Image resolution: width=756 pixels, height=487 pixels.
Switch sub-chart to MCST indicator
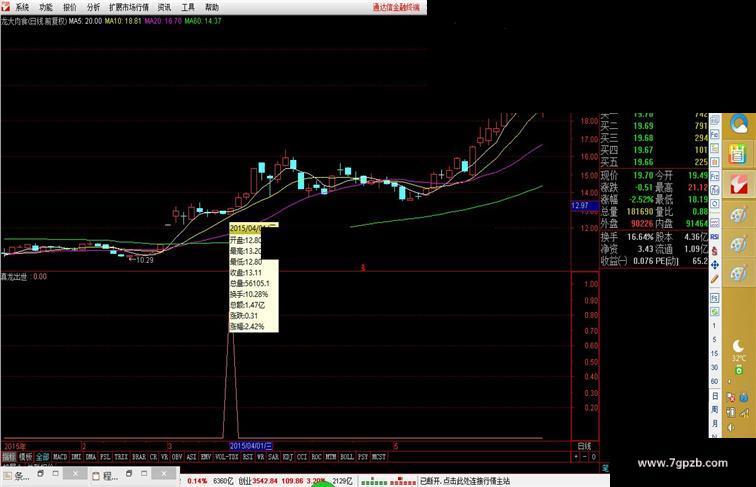click(x=379, y=457)
